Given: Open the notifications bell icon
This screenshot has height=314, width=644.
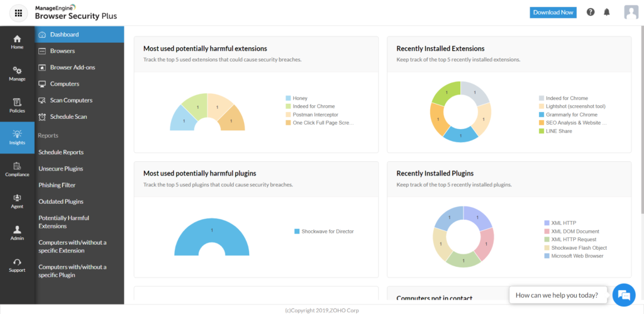Looking at the screenshot, I should (607, 12).
